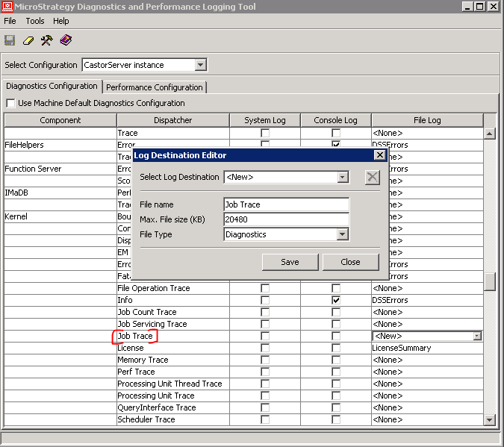Click the Save button in the editor dialog
This screenshot has height=447, width=504.
[x=290, y=262]
